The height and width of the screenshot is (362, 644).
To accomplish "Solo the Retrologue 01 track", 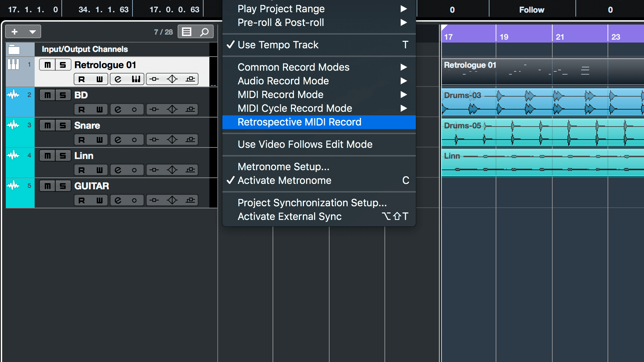I will 63,65.
